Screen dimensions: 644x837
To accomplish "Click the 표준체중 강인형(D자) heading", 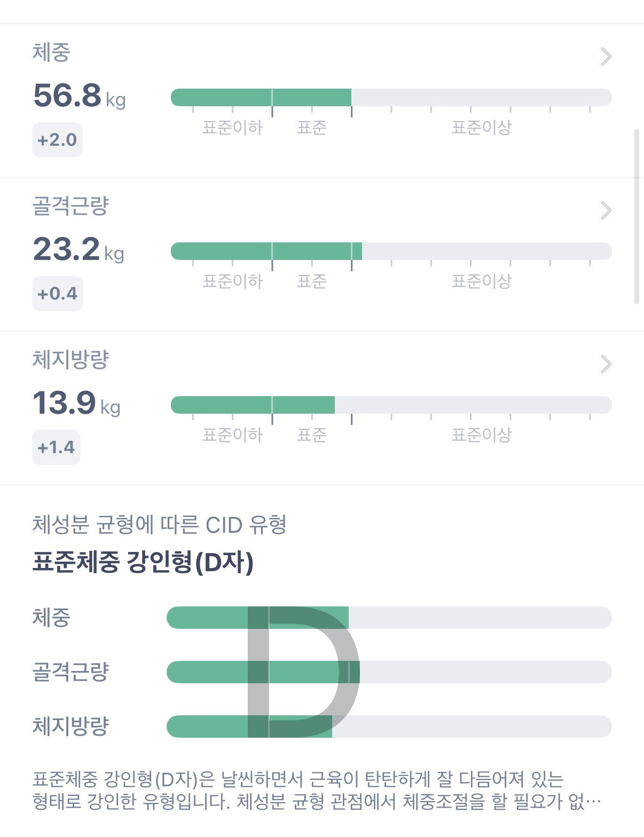I will 143,563.
